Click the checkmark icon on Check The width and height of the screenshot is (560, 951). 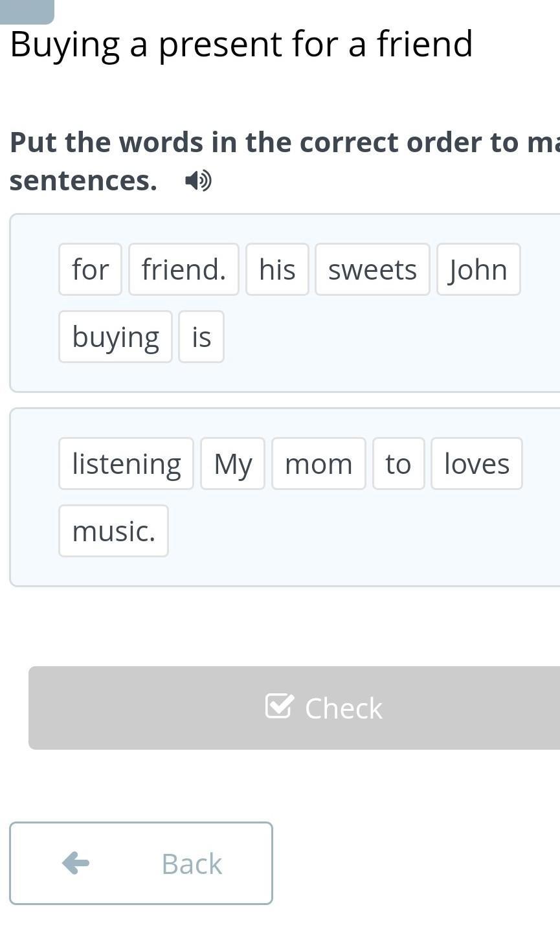(280, 706)
